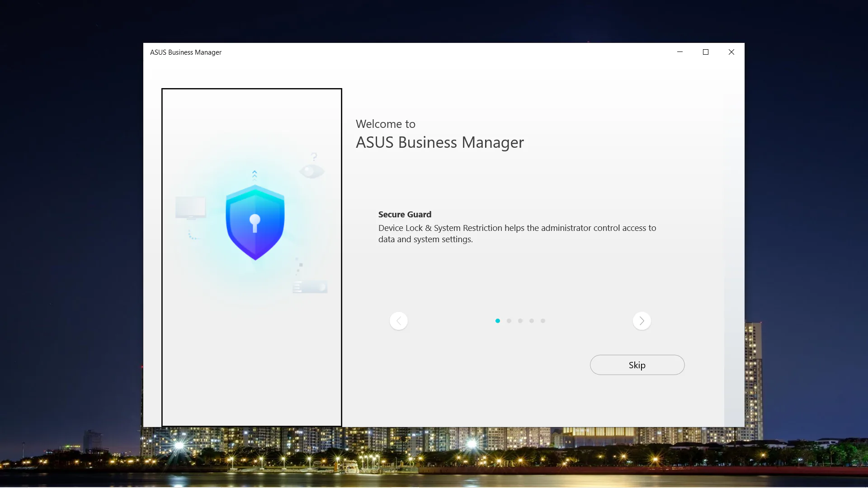
Task: Jump to the fifth carousel page dot
Action: [543, 321]
